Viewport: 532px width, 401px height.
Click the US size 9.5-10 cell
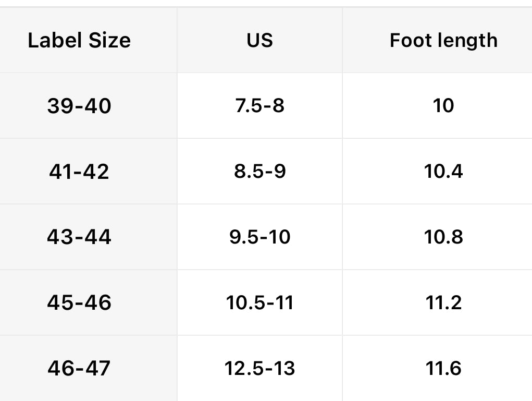259,237
